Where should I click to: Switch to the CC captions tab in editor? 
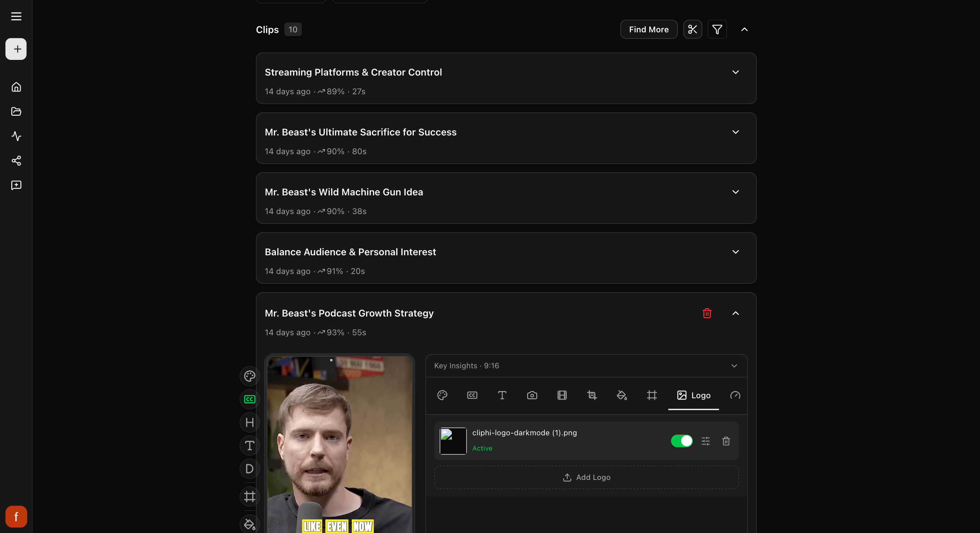472,395
